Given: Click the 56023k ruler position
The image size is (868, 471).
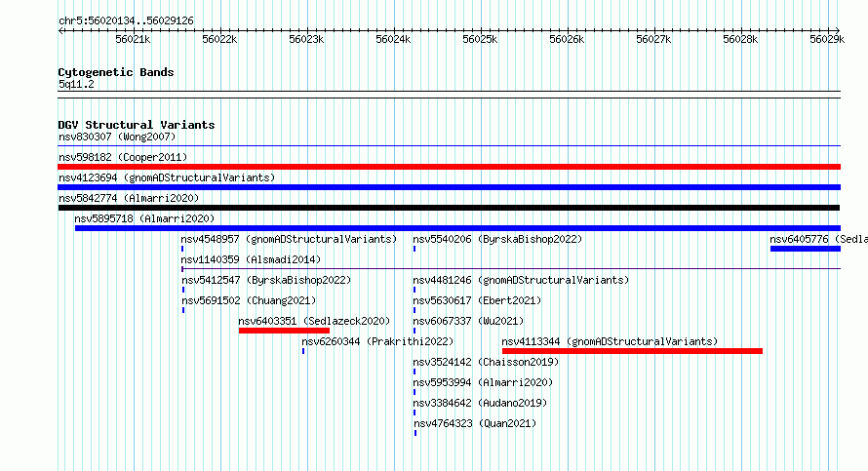Looking at the screenshot, I should (x=306, y=39).
